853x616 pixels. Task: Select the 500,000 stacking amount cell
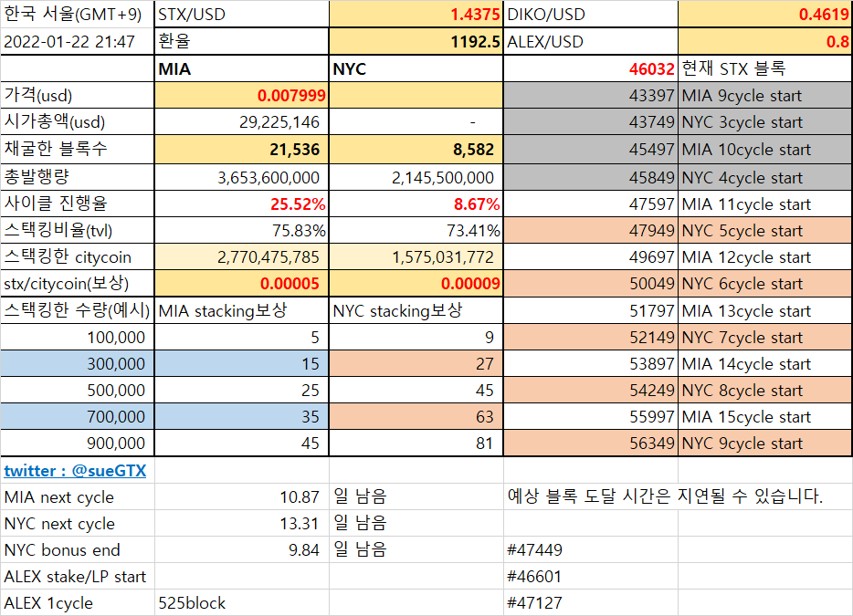(78, 390)
